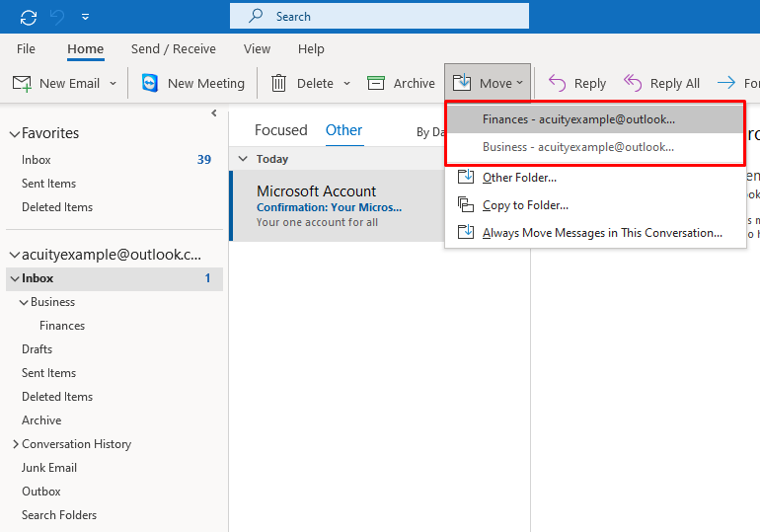Open account Deleted Items folder

pyautogui.click(x=57, y=397)
